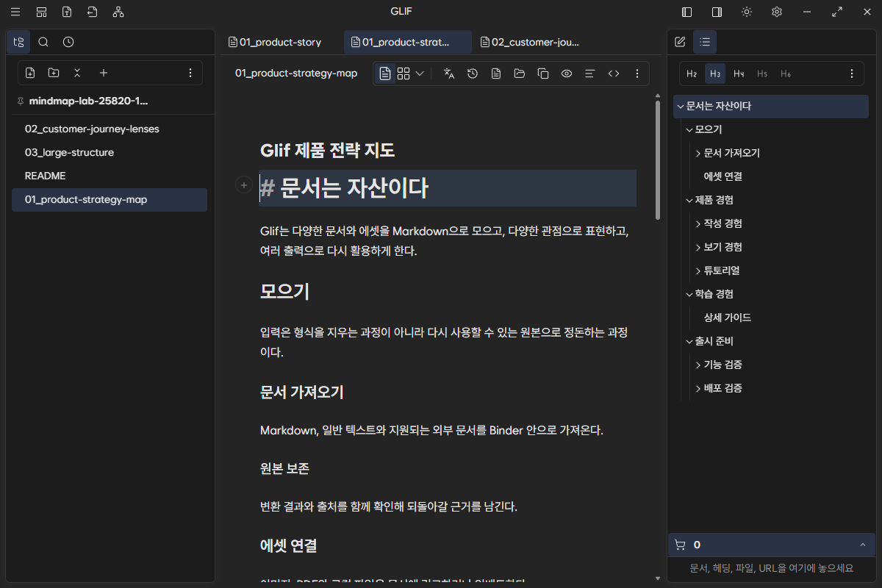Select 01_product-strategy-map in sidebar list
The image size is (882, 588).
[x=110, y=199]
